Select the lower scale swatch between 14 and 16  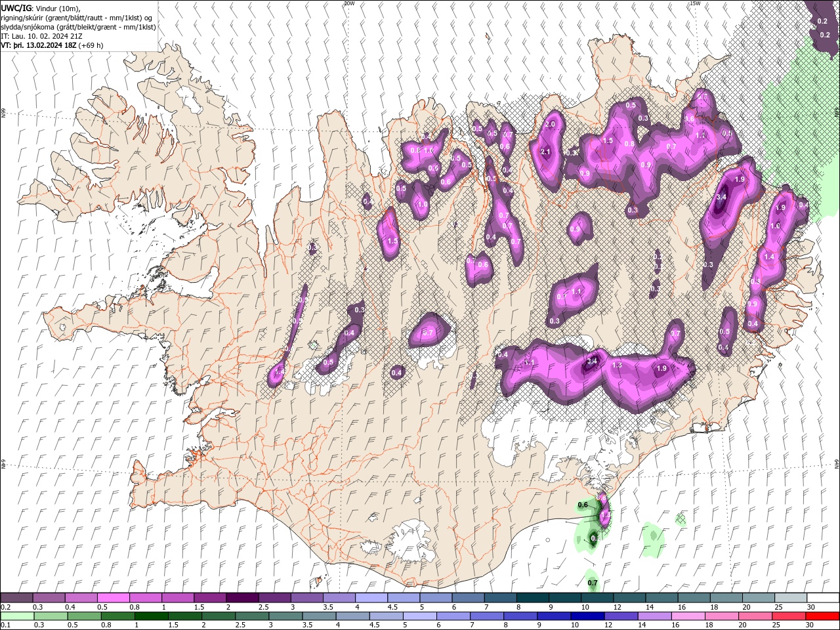tap(654, 616)
